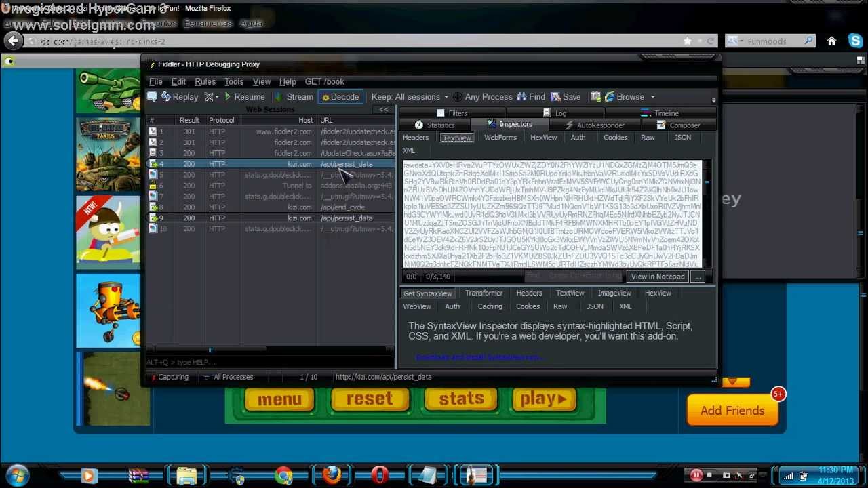Open the Browse dropdown arrow

[x=652, y=97]
